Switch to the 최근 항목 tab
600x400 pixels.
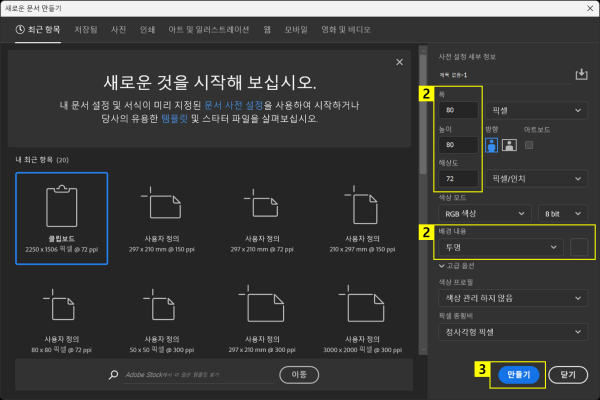(x=38, y=29)
